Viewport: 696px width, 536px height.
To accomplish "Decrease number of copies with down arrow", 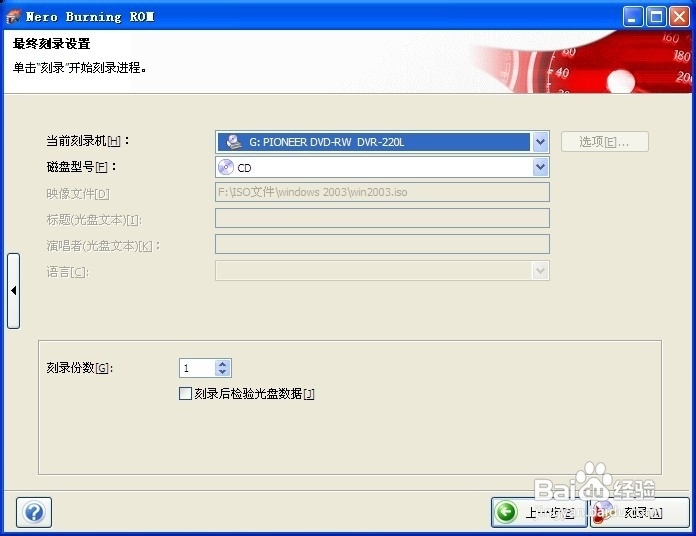I will coord(223,372).
